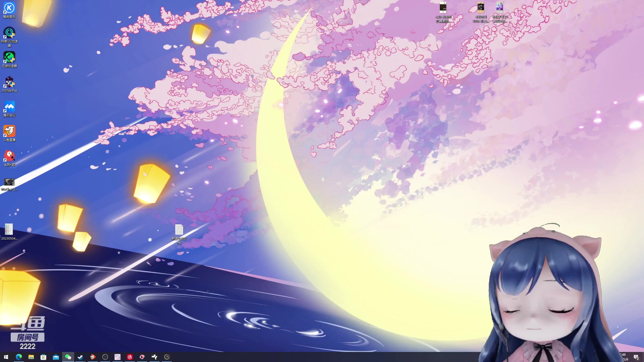The image size is (644, 362).
Task: Open the Quanmin K-ge (全民K歌) desktop shortcut
Action: click(x=9, y=156)
